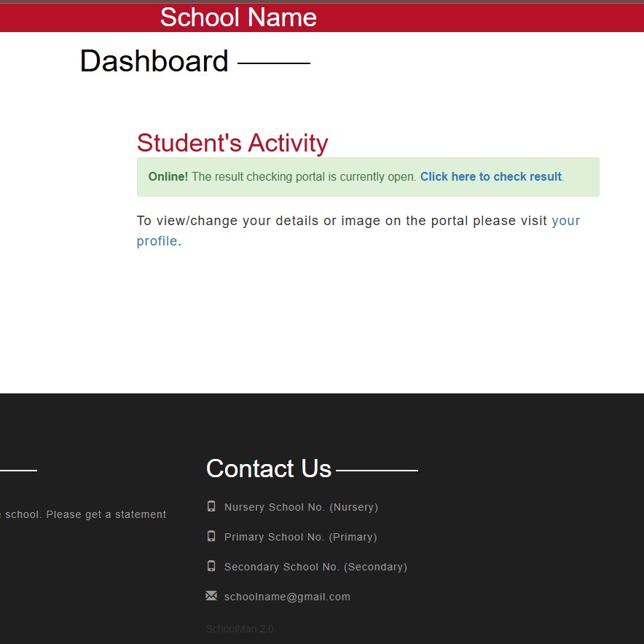Select the Nursery School No. contact text

point(301,507)
